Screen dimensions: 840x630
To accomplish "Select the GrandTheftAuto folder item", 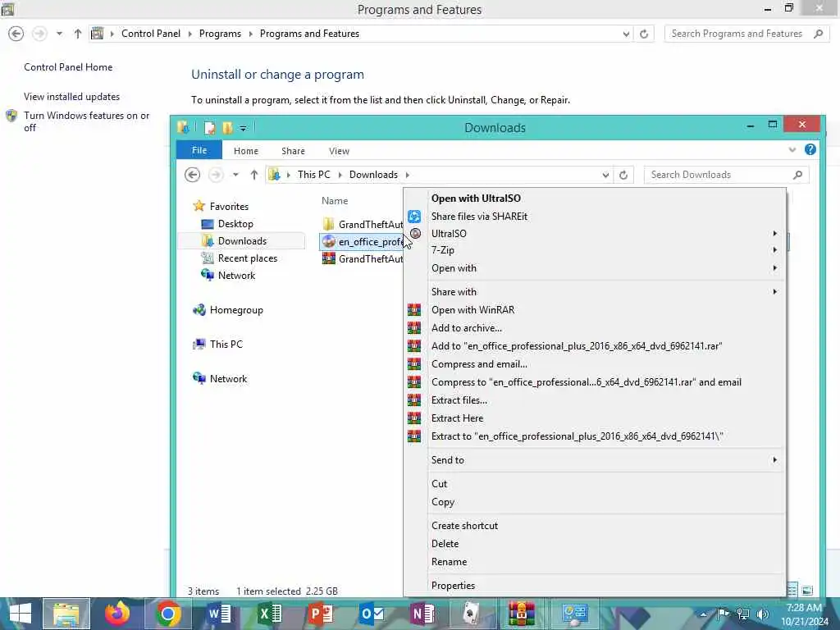I will pyautogui.click(x=362, y=225).
